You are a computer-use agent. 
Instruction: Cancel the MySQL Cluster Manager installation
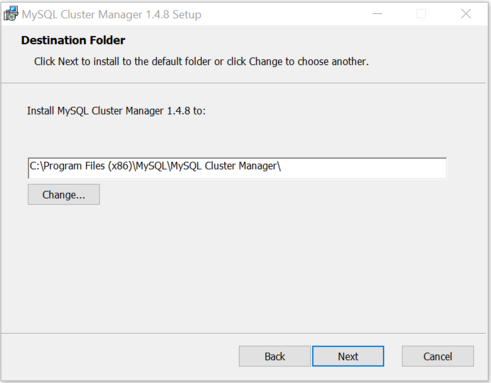(438, 356)
